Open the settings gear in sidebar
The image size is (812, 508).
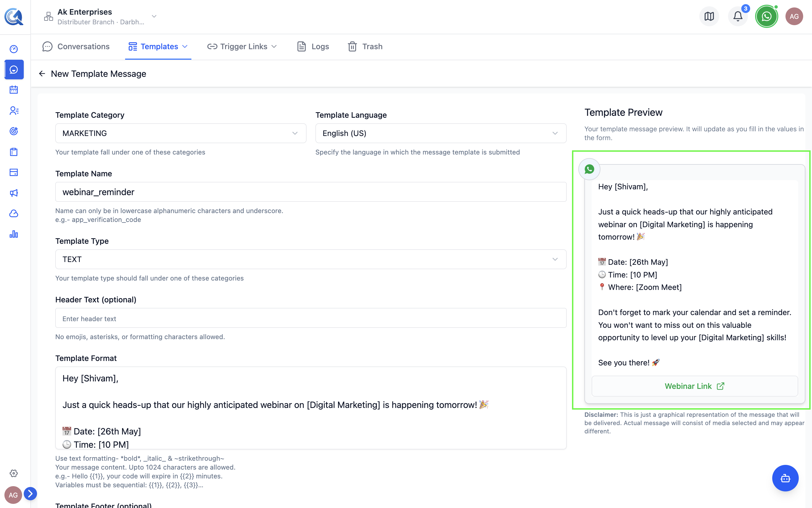14,473
